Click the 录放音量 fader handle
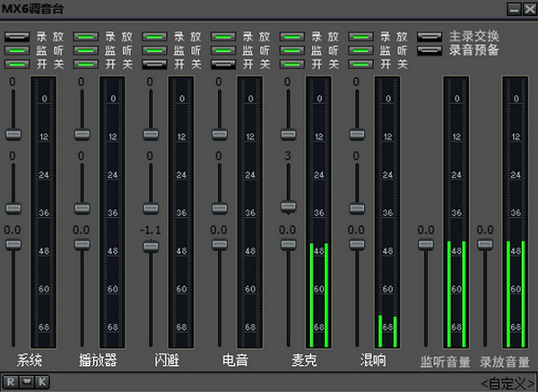This screenshot has width=538, height=392. point(485,245)
